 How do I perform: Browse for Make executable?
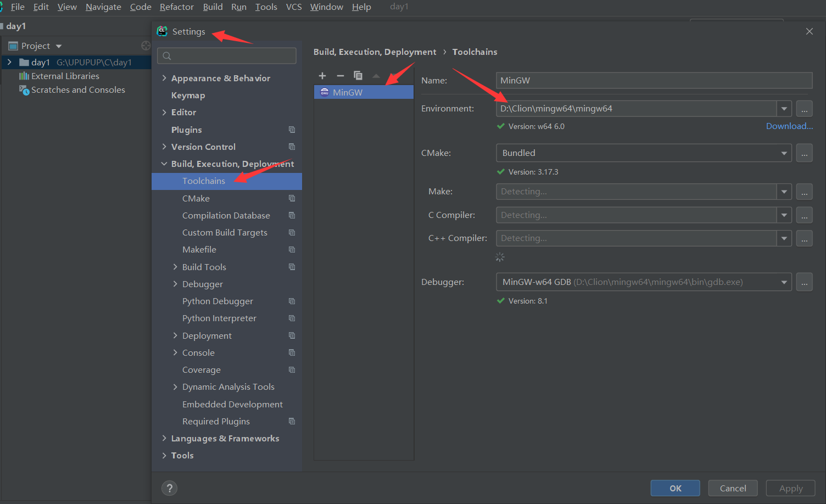tap(804, 192)
